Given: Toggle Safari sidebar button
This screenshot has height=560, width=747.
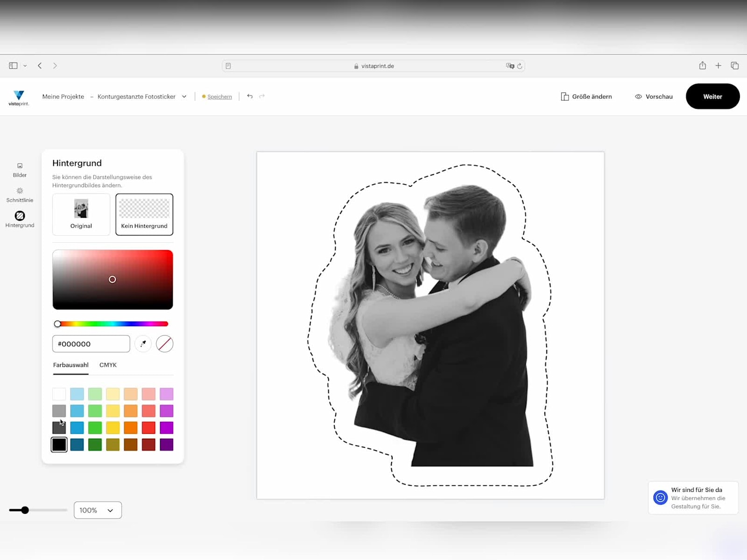Looking at the screenshot, I should tap(13, 66).
